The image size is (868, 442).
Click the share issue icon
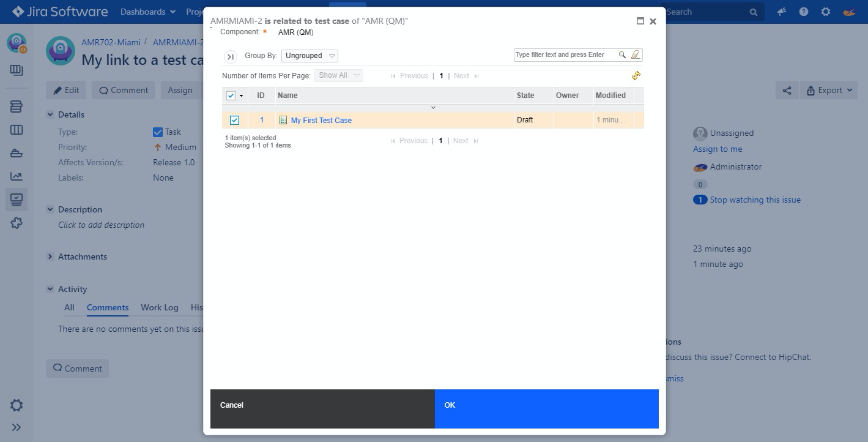(787, 91)
